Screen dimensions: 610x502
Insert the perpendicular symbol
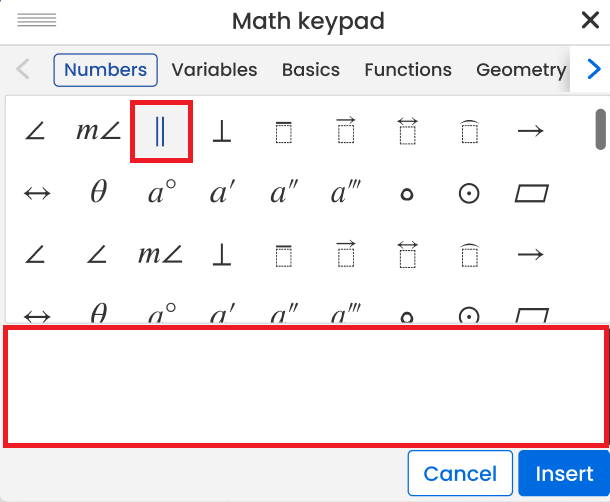[x=222, y=131]
